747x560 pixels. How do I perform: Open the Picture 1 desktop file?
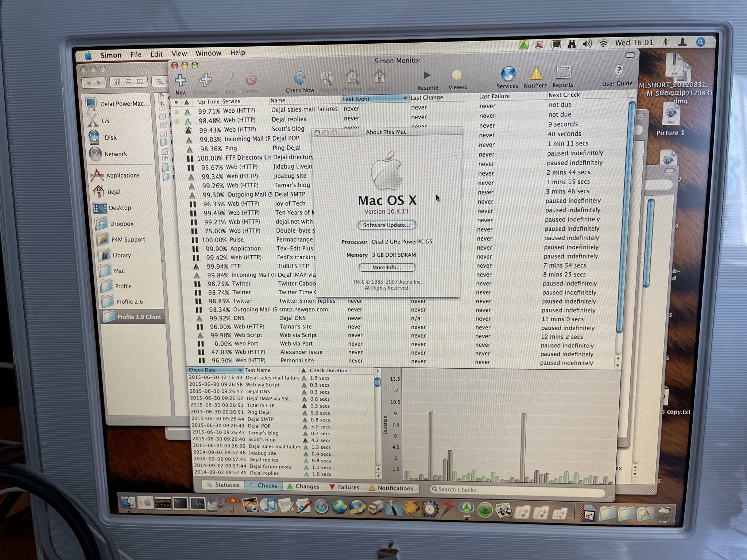tap(670, 119)
